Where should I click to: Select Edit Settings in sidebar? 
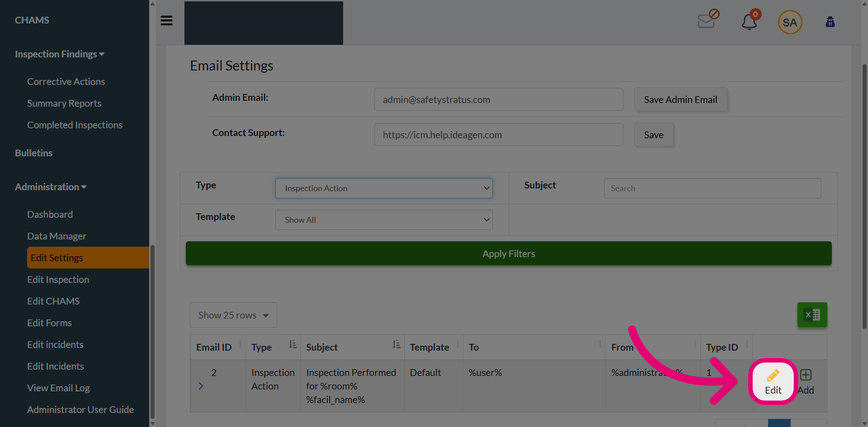(88, 258)
